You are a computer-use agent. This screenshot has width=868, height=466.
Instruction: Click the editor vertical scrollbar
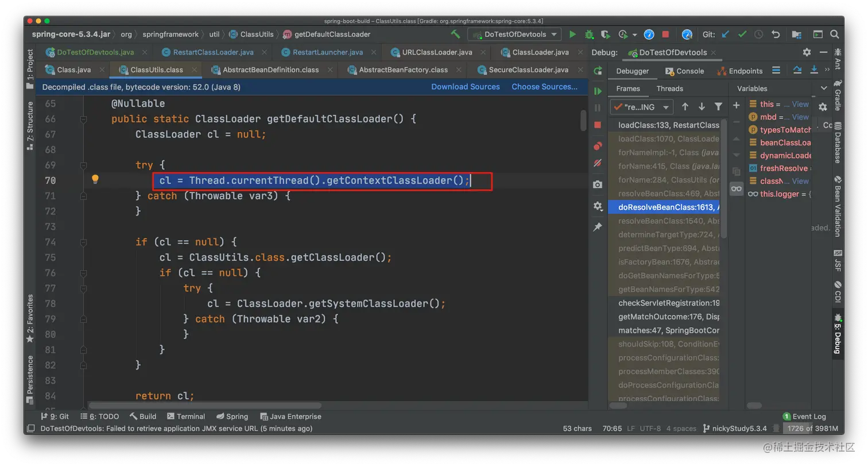pyautogui.click(x=583, y=121)
